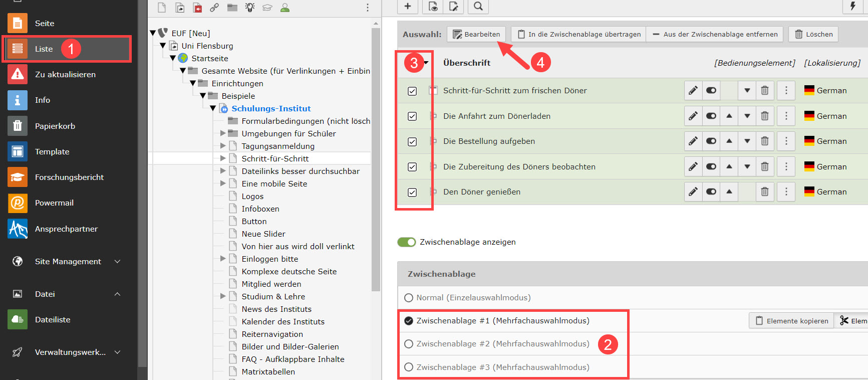Open the 'Liste' module in the sidebar
This screenshot has width=868, height=380.
44,49
